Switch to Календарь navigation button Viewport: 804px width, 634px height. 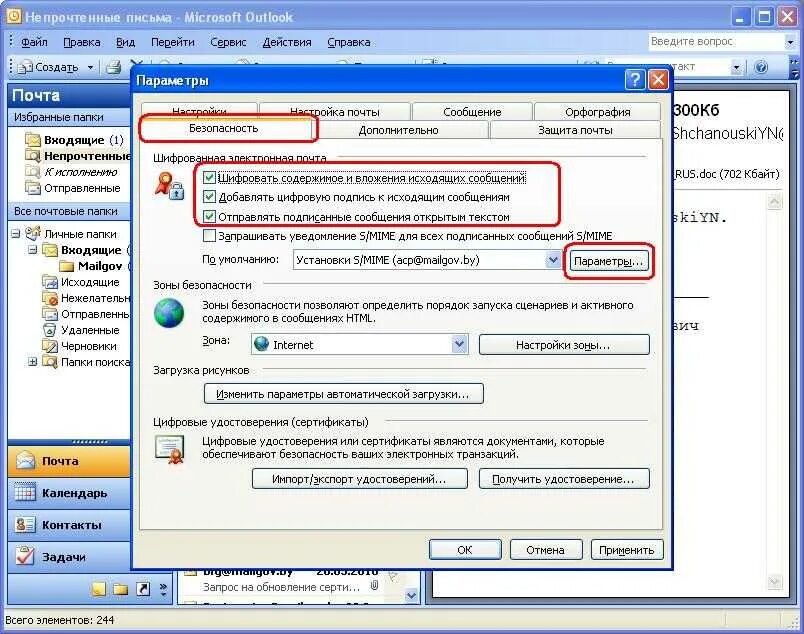(69, 493)
